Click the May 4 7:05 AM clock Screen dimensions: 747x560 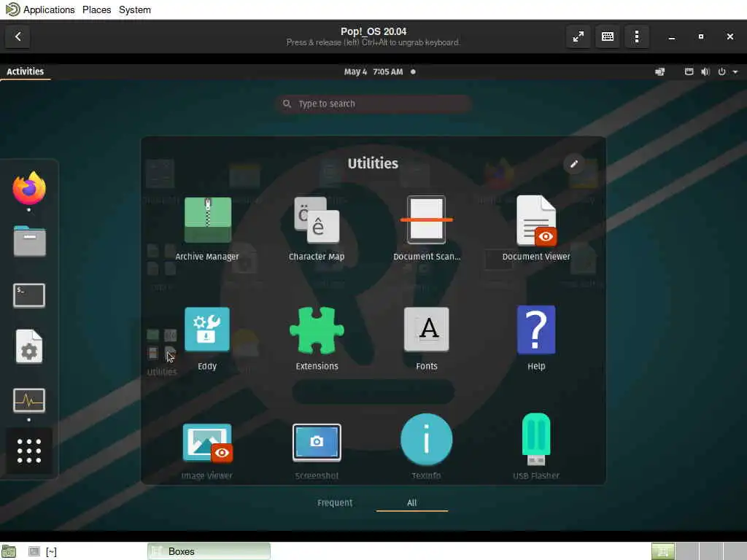(x=374, y=72)
